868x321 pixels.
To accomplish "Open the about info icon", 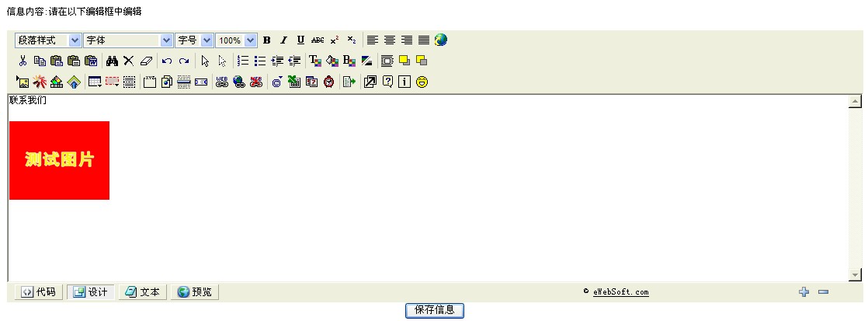I will tap(404, 82).
